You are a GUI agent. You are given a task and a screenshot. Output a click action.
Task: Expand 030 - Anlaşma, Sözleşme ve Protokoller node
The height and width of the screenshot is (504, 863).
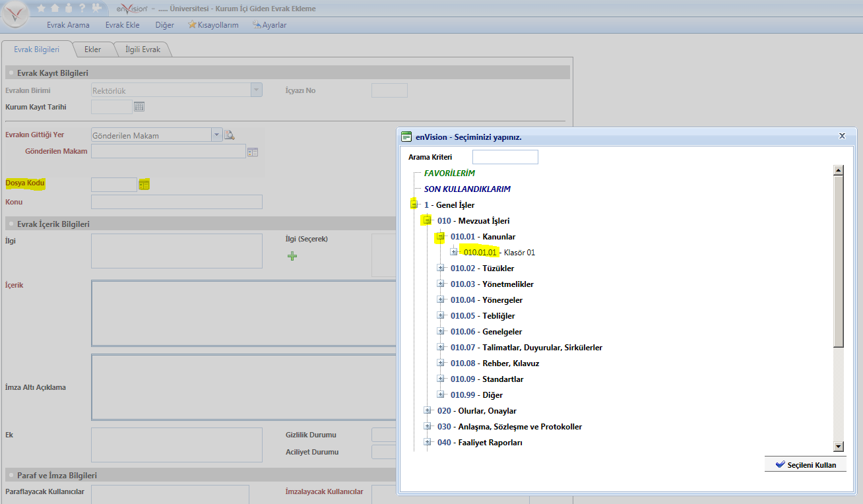[x=427, y=426]
